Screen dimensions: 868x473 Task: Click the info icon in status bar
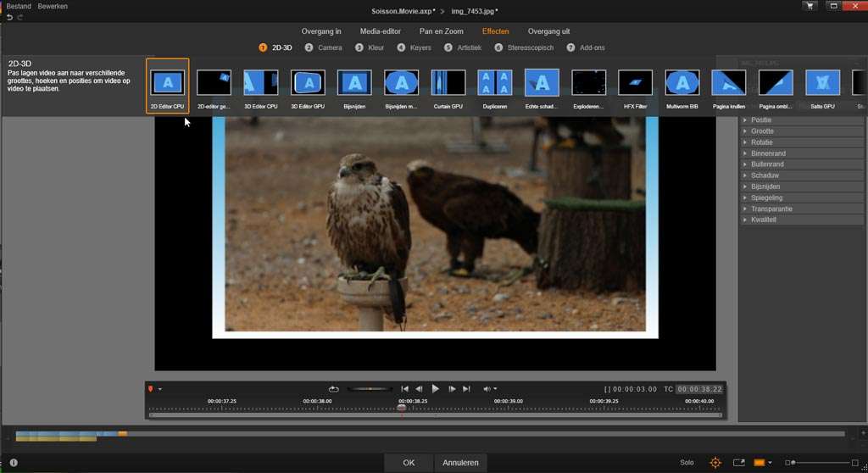coord(14,463)
